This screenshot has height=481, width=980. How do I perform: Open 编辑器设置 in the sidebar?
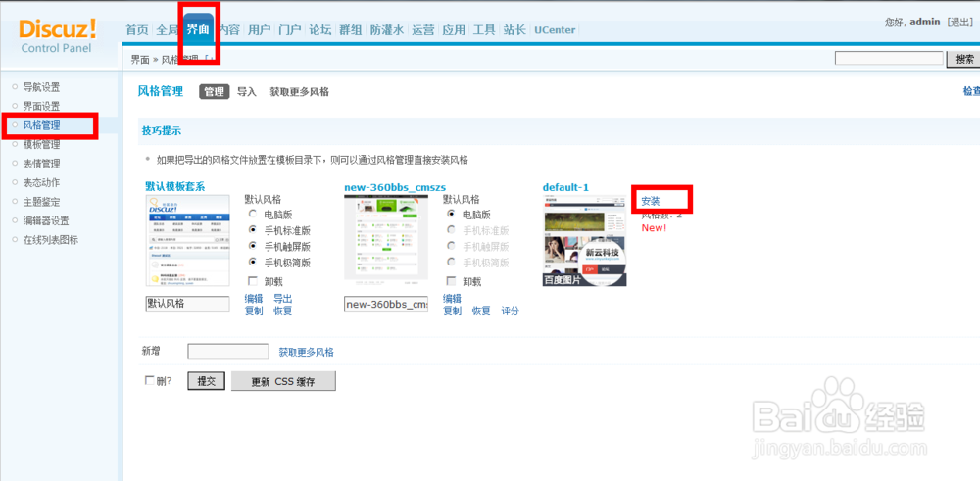(x=46, y=220)
